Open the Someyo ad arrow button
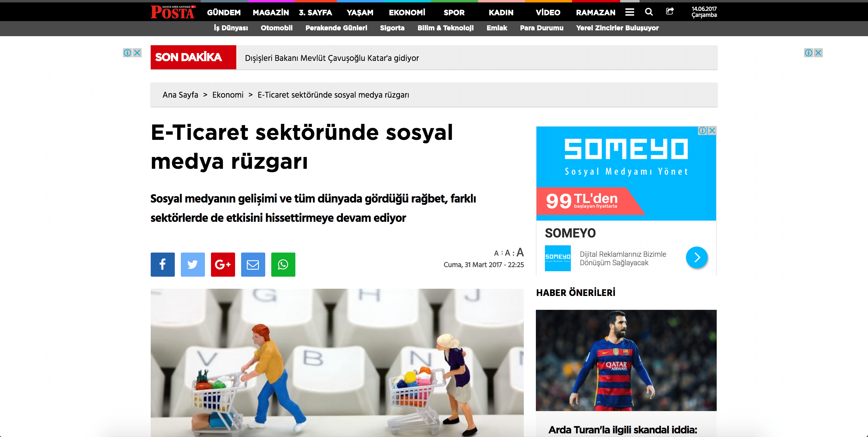868x437 pixels. coord(697,257)
